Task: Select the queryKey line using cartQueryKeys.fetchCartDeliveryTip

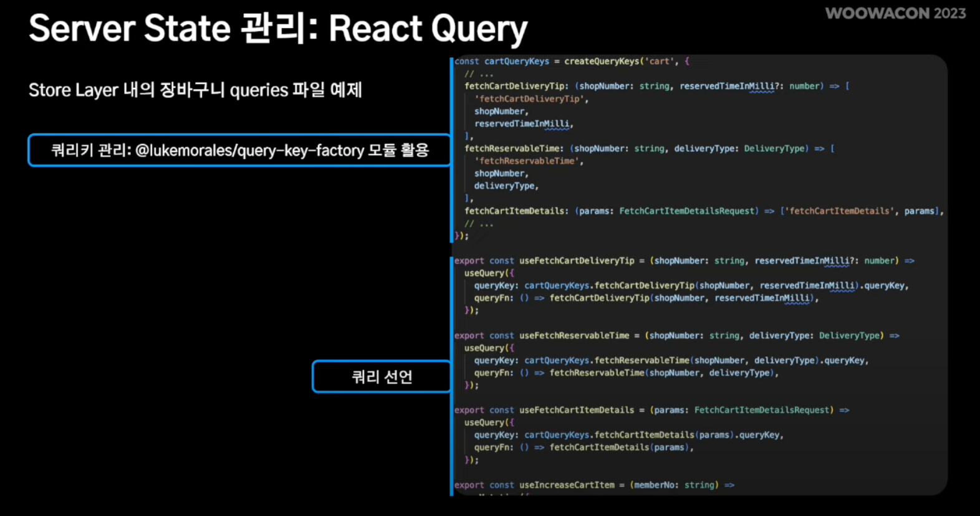Action: (x=691, y=285)
